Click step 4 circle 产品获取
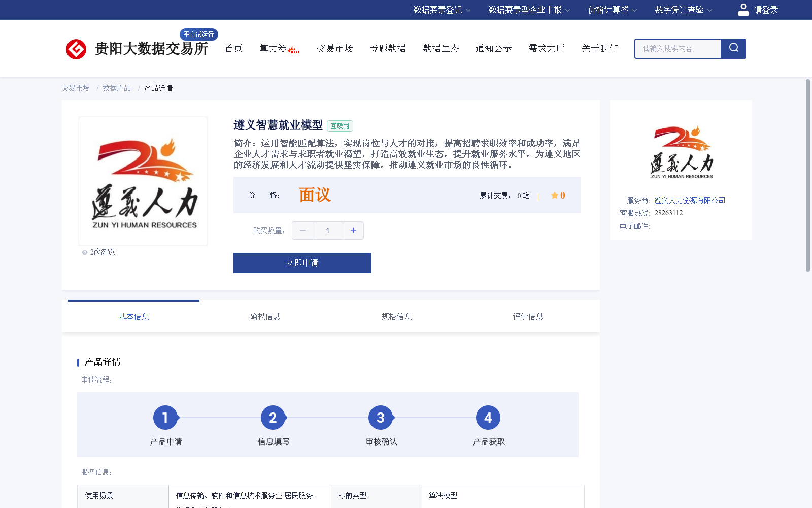The height and width of the screenshot is (508, 812). pyautogui.click(x=488, y=418)
